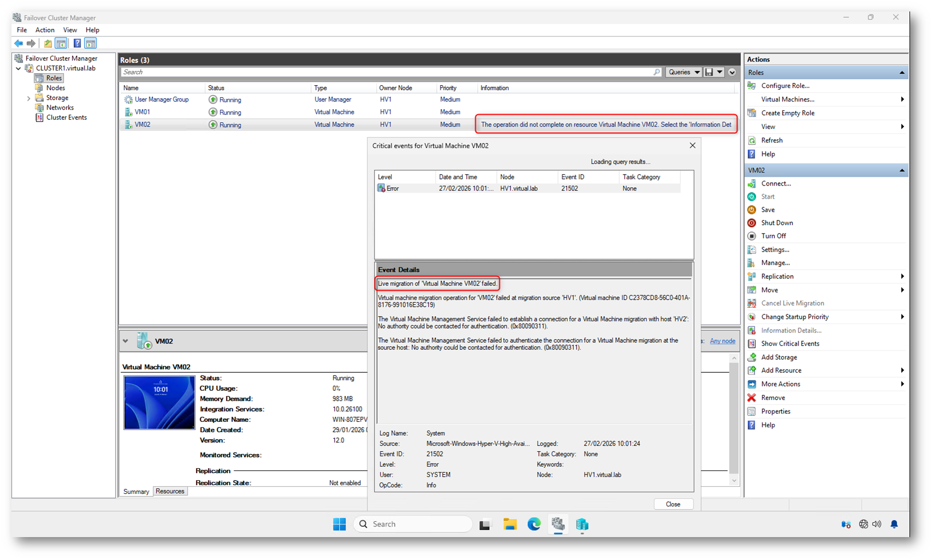Open the Queries dropdown

coord(684,72)
